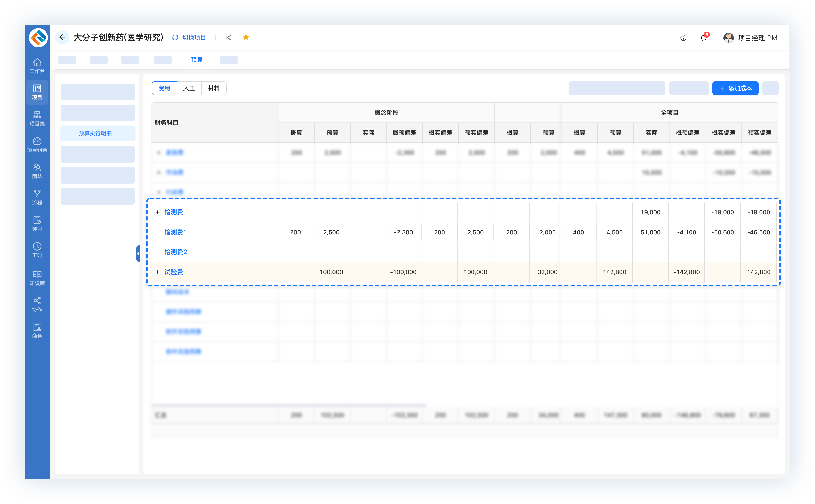Viewport: 815px width, 504px height.
Task: Click the notification bell icon
Action: [703, 38]
